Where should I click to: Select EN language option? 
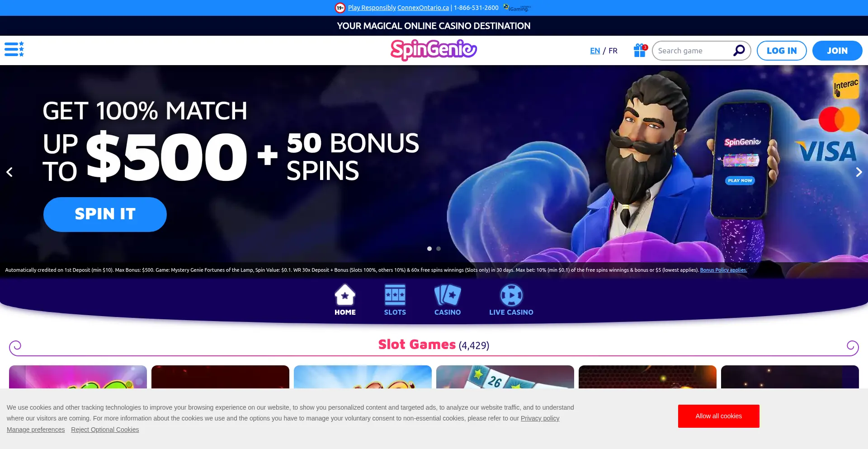(x=595, y=51)
